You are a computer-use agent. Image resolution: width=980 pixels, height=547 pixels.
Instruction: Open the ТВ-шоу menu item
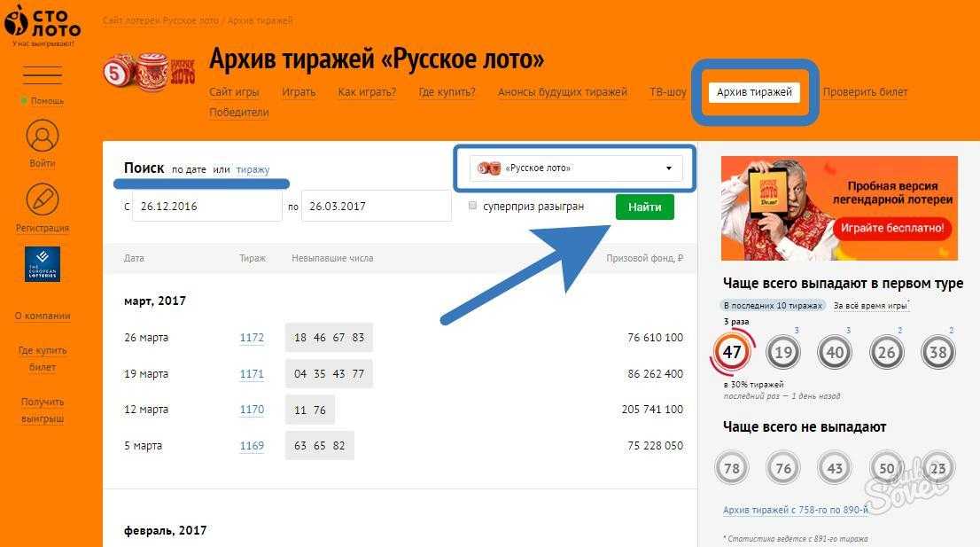point(668,92)
